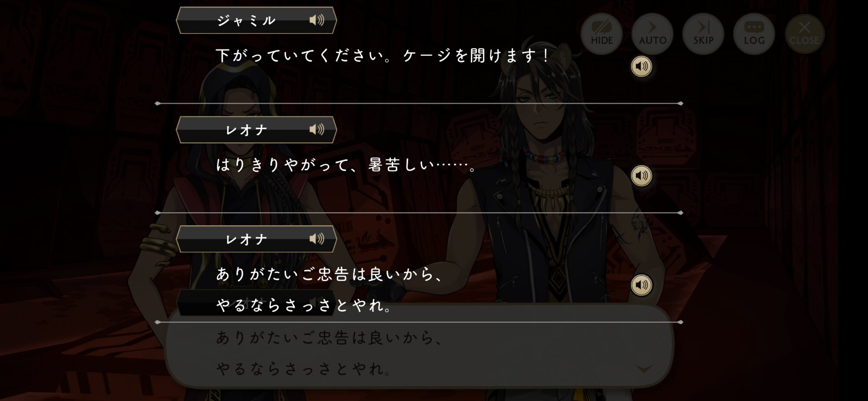Select the ジャミル name plate
The height and width of the screenshot is (401, 868).
tap(256, 20)
